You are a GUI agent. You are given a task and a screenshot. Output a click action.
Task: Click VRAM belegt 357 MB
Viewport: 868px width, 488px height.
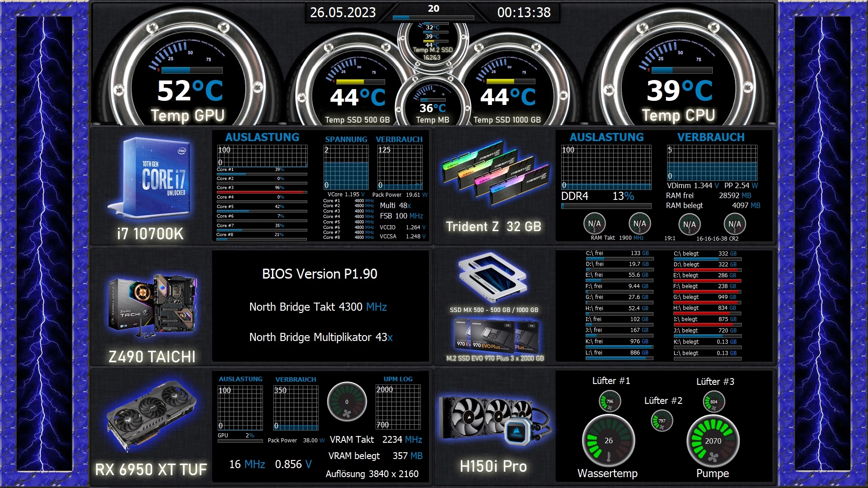click(375, 456)
